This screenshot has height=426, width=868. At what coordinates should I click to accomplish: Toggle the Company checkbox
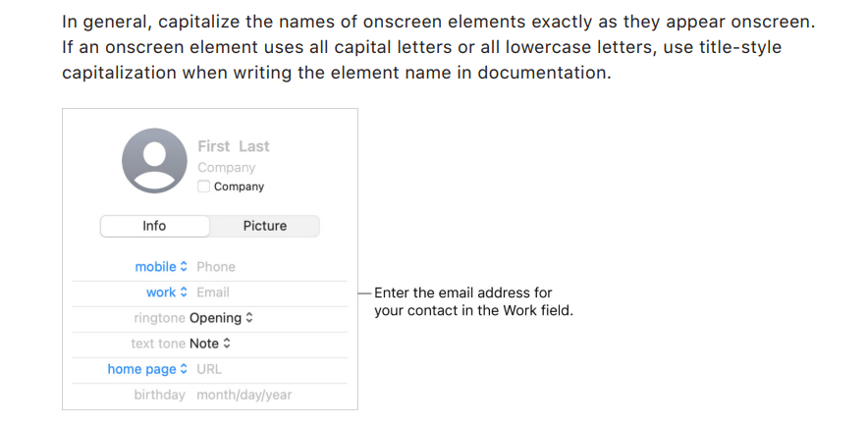(x=203, y=186)
